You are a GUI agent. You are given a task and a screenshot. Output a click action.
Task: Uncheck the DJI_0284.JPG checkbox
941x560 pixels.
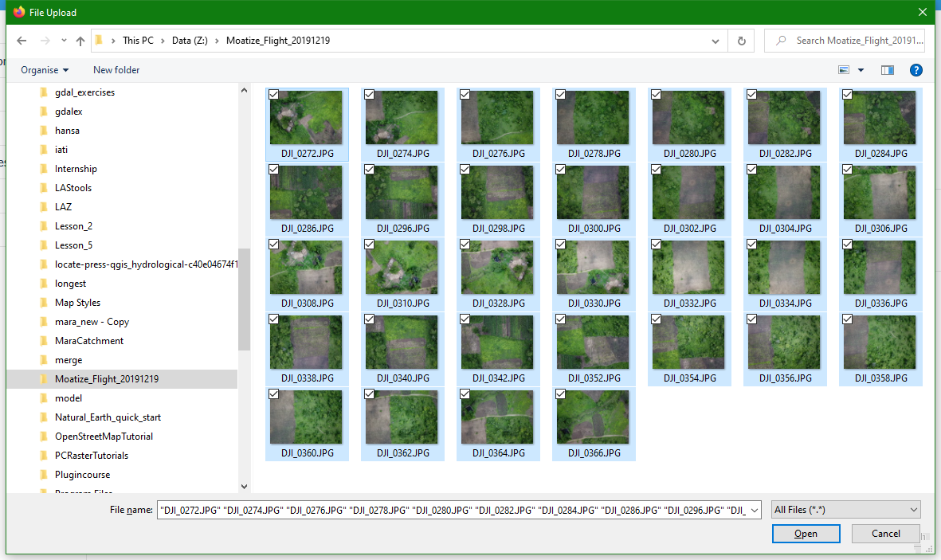[848, 94]
